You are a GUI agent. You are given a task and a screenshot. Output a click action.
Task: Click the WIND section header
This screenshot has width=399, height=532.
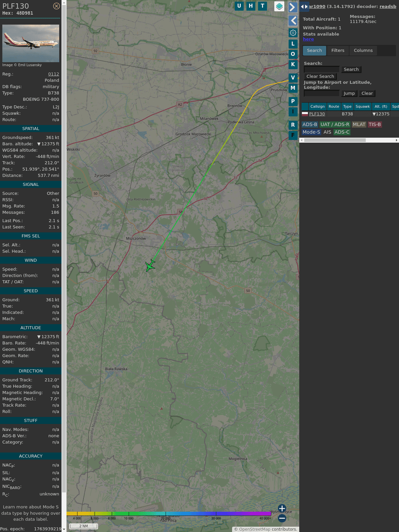coord(31,260)
